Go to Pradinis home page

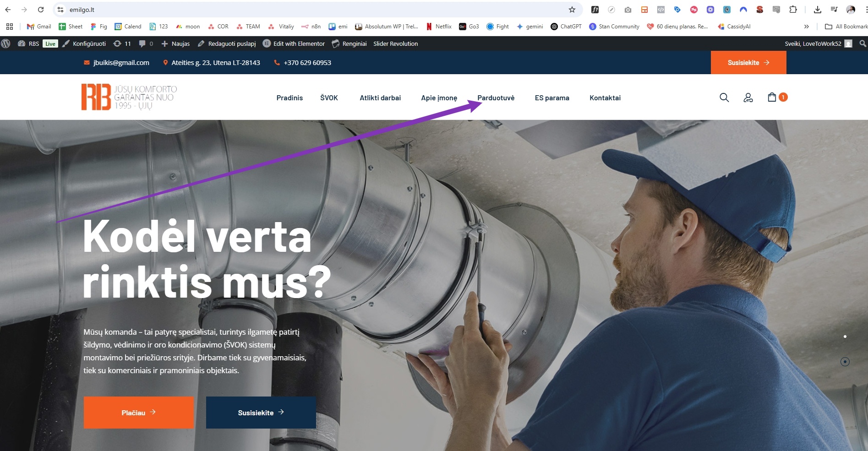[289, 98]
